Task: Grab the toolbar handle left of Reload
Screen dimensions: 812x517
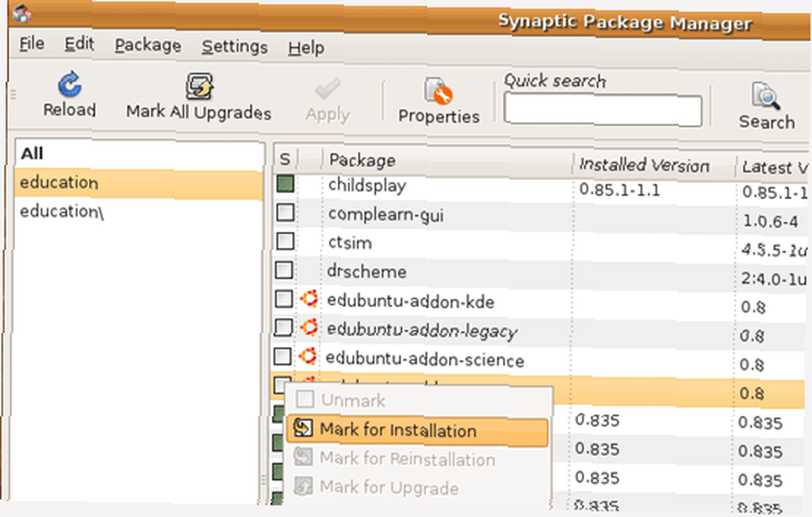Action: pos(14,95)
